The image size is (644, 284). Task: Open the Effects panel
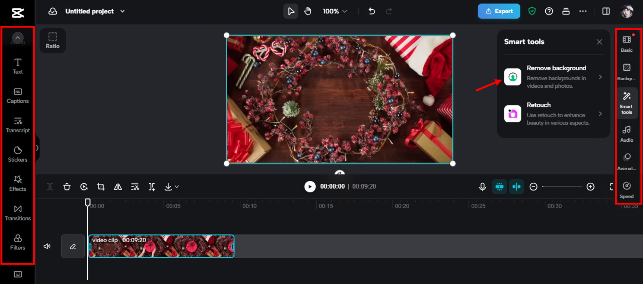(17, 184)
